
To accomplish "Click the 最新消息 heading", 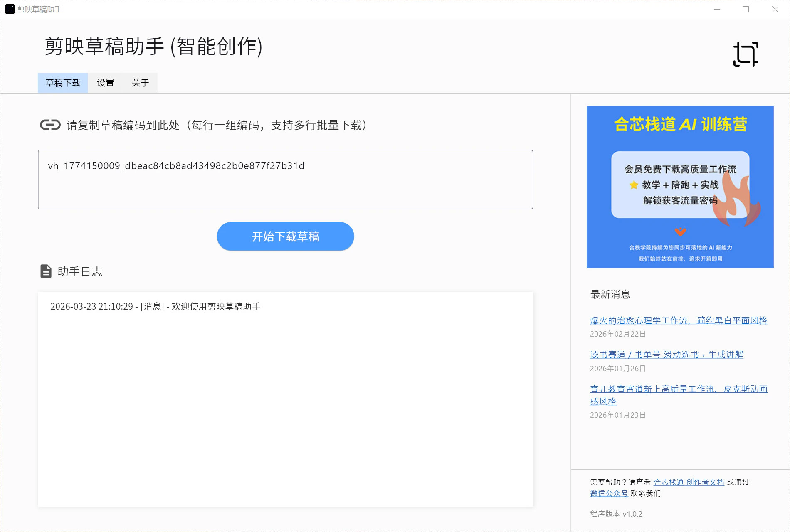I will [x=610, y=294].
